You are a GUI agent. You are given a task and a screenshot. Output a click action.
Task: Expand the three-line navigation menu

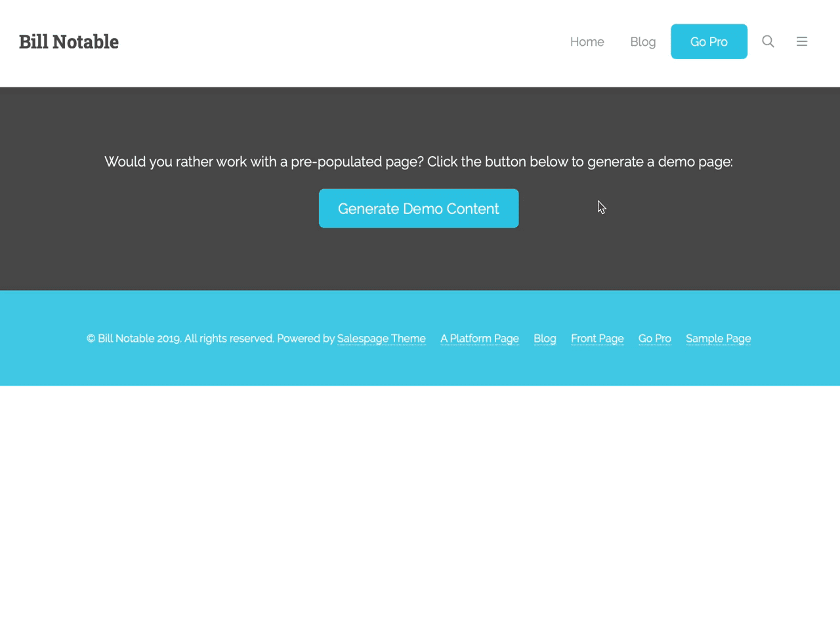pos(802,41)
